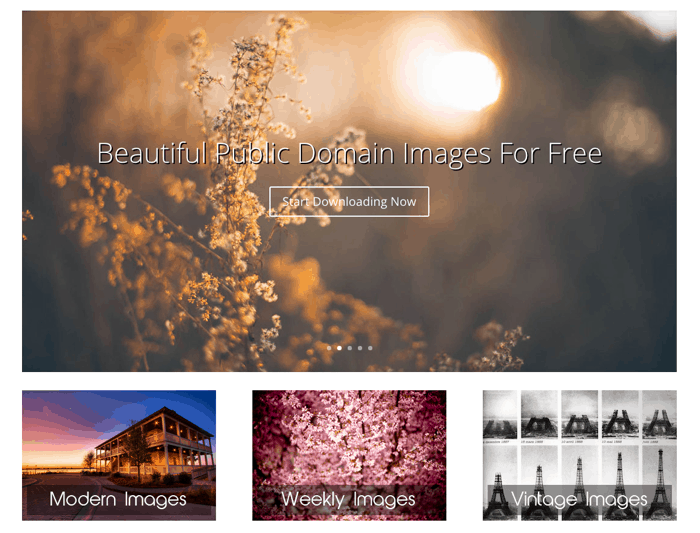The height and width of the screenshot is (533, 700).
Task: Open the Modern Images category label
Action: point(118,499)
